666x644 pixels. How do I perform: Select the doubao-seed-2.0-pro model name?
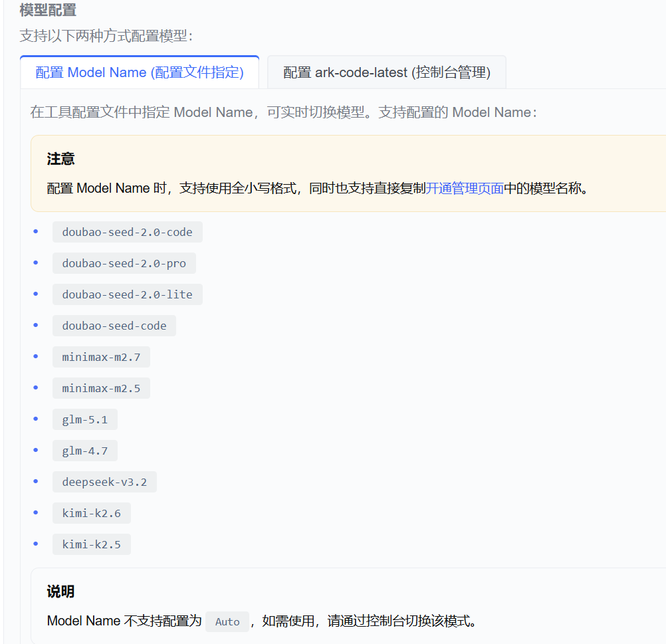point(124,263)
